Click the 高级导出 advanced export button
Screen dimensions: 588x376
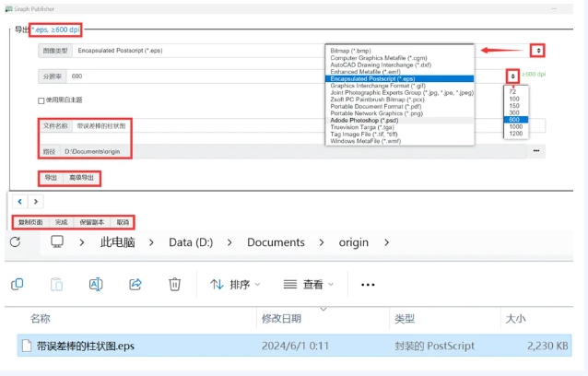coord(82,178)
